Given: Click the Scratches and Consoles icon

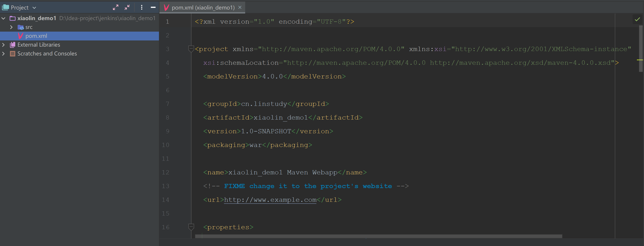Looking at the screenshot, I should [x=13, y=53].
